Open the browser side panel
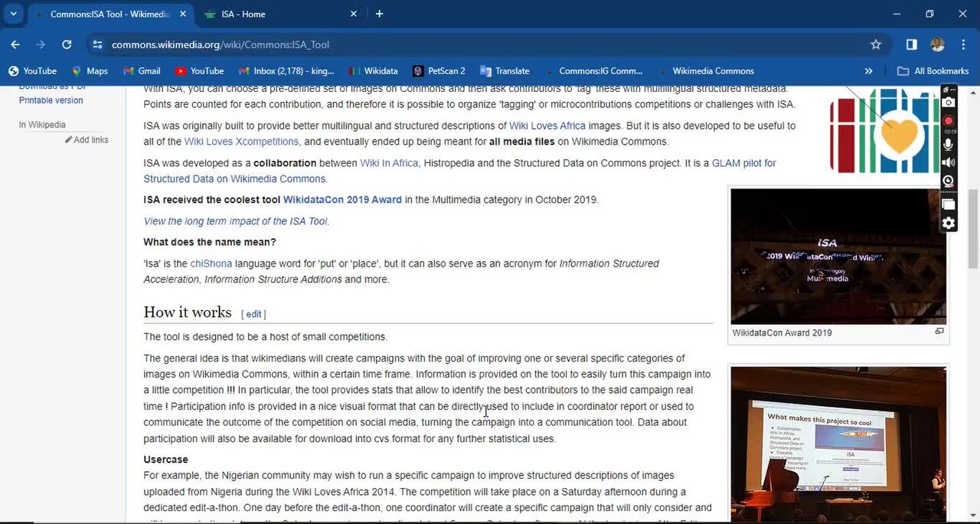 click(911, 44)
